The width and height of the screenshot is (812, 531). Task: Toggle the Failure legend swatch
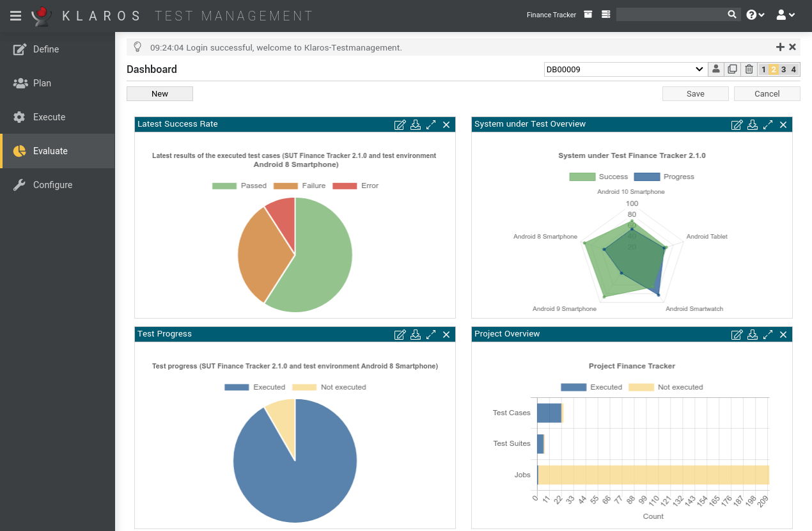pos(286,186)
